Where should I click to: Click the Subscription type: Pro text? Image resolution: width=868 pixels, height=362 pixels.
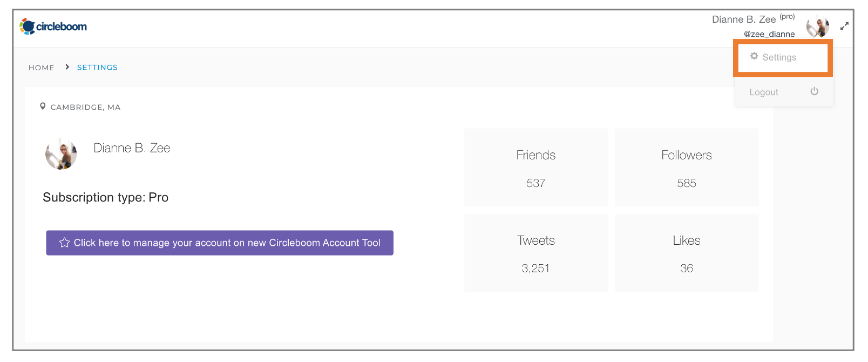tap(106, 197)
